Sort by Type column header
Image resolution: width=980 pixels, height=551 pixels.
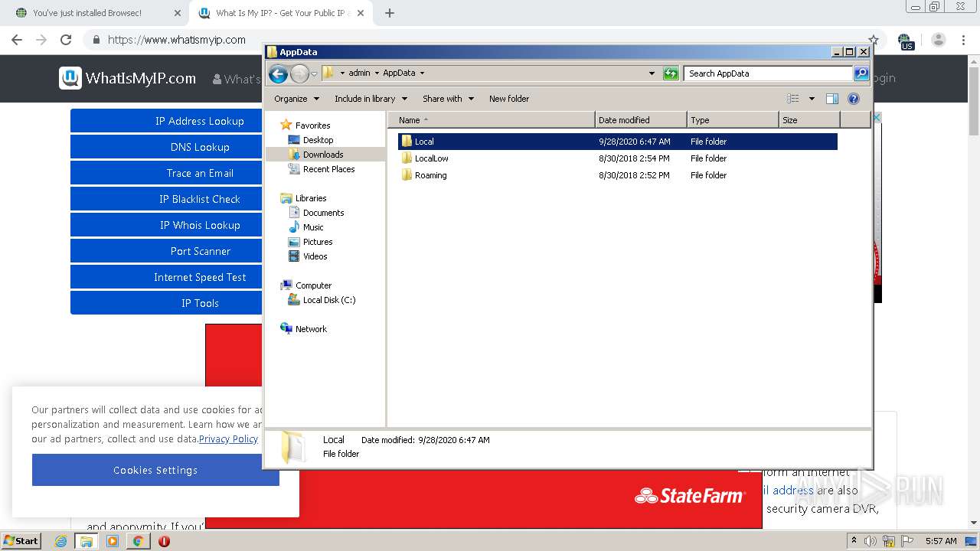[x=733, y=120]
